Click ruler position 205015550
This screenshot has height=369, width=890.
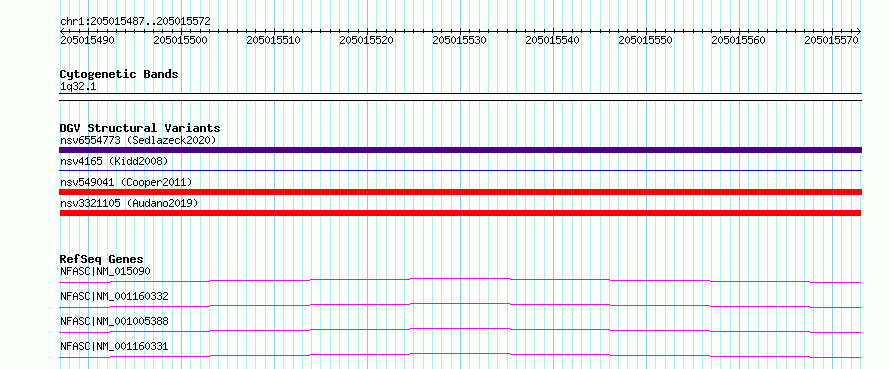tap(646, 40)
